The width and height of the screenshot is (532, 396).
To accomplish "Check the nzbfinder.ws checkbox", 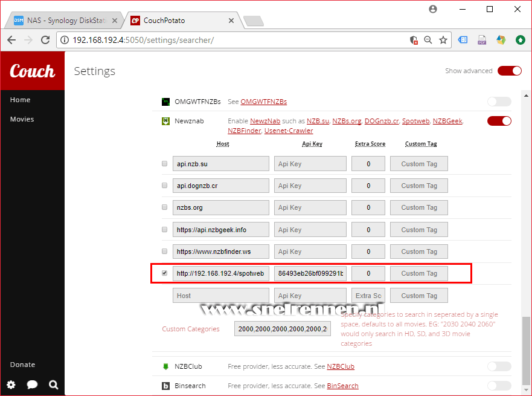I will (x=165, y=252).
